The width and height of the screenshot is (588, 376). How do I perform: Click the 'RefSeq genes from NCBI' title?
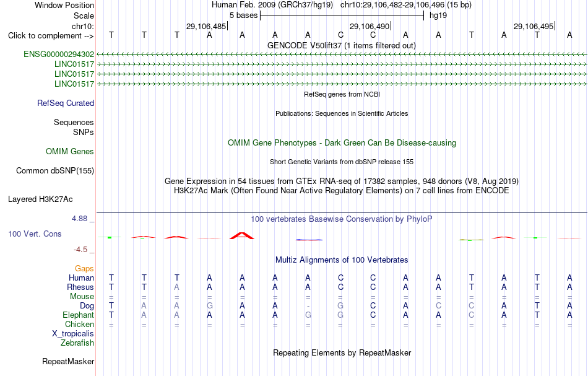click(342, 94)
